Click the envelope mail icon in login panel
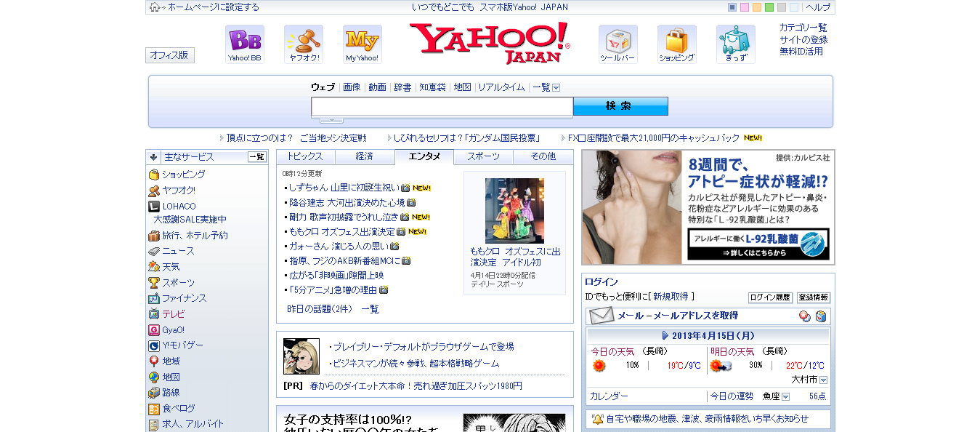This screenshot has height=432, width=980. tap(602, 316)
